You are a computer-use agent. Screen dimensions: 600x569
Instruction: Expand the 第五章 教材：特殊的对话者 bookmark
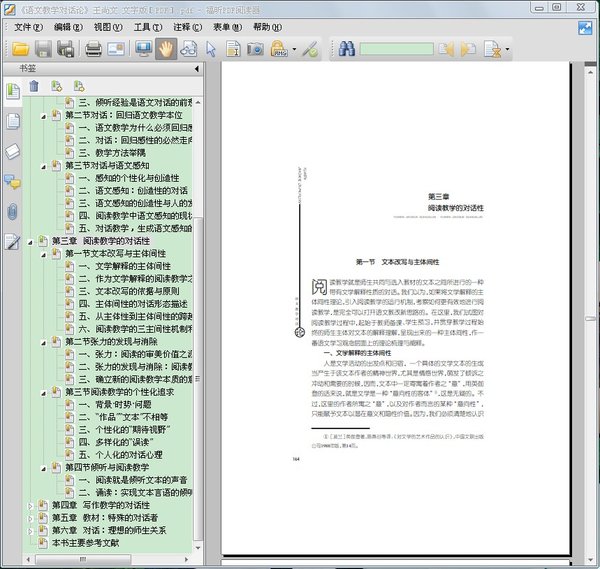click(x=31, y=518)
